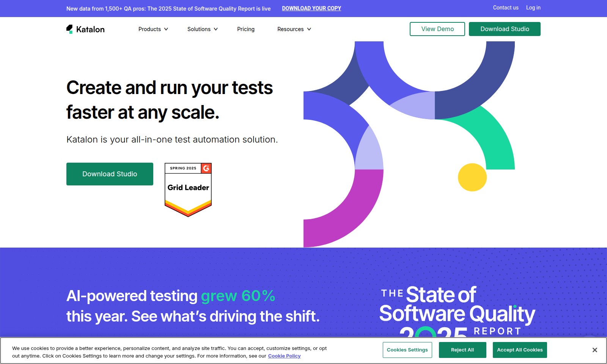The width and height of the screenshot is (607, 364).
Task: Click the Log in link
Action: coord(533,8)
